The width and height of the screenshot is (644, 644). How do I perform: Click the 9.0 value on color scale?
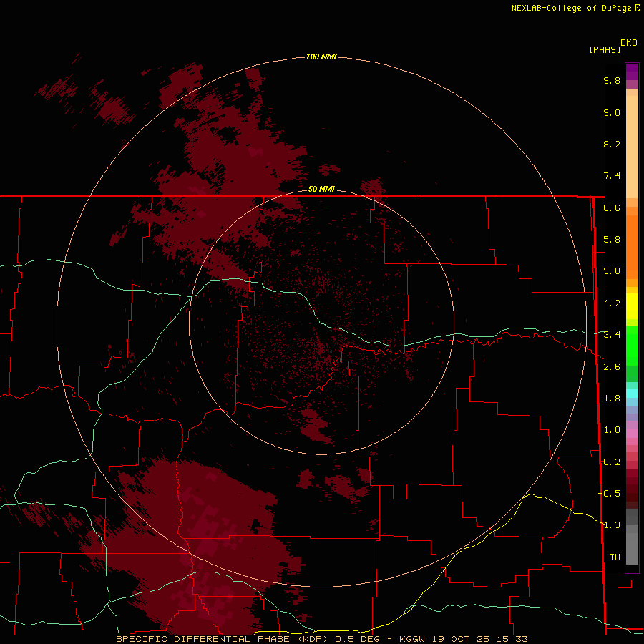(612, 112)
